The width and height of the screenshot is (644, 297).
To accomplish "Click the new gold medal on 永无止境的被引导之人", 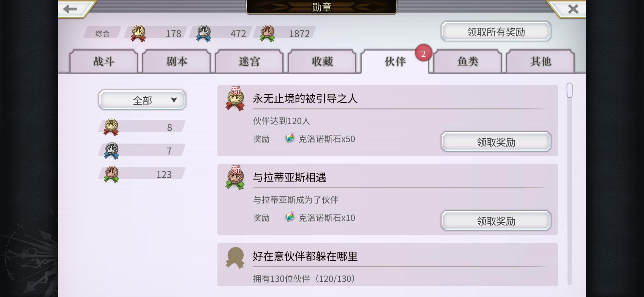I will click(235, 99).
